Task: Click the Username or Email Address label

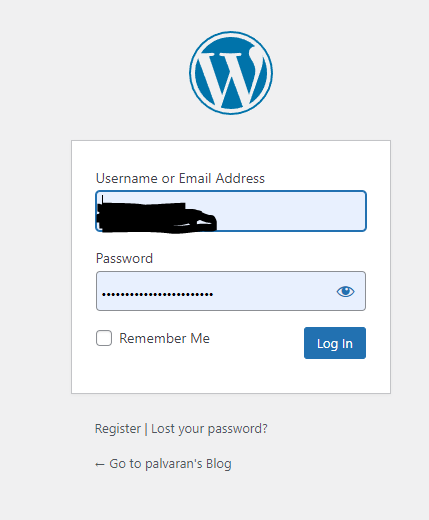Action: point(180,178)
